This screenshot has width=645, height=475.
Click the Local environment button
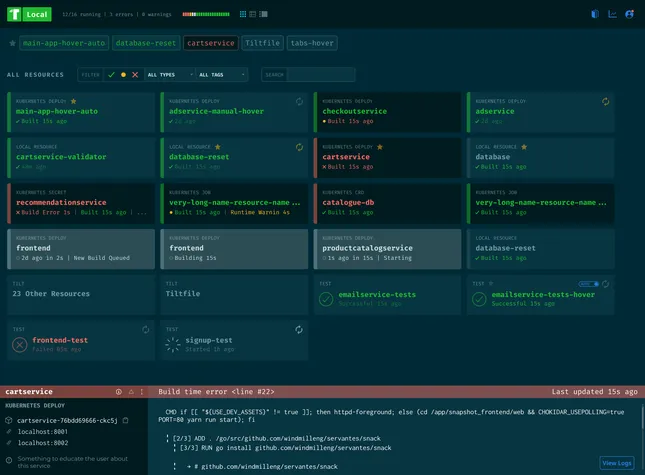[x=37, y=14]
